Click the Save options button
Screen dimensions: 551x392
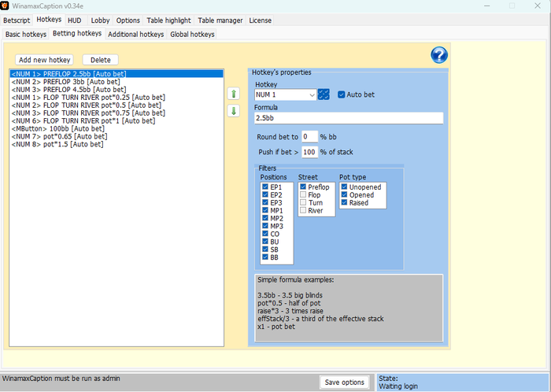pos(345,383)
